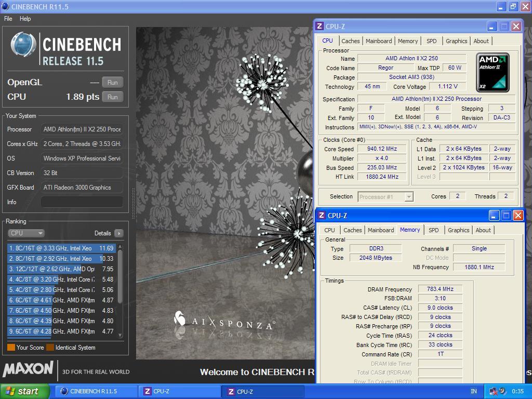Viewport: 532px width, 399px height.
Task: Click the AIXSPONZA logo in render
Action: pyautogui.click(x=224, y=321)
